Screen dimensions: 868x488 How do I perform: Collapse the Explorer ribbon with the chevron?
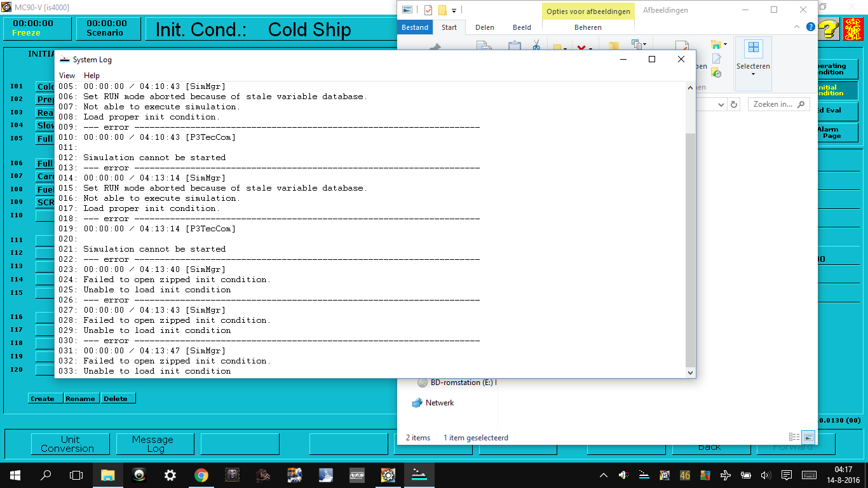click(797, 27)
